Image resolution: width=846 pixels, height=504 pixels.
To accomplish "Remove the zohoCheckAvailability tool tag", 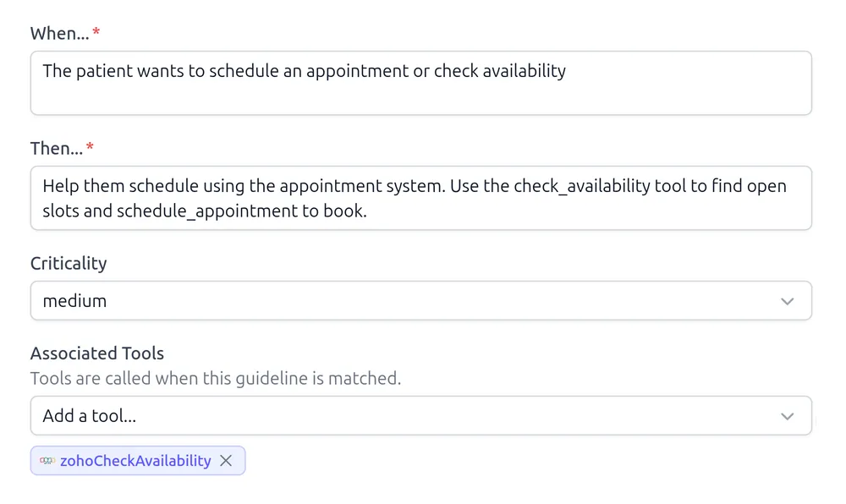I will pos(226,461).
